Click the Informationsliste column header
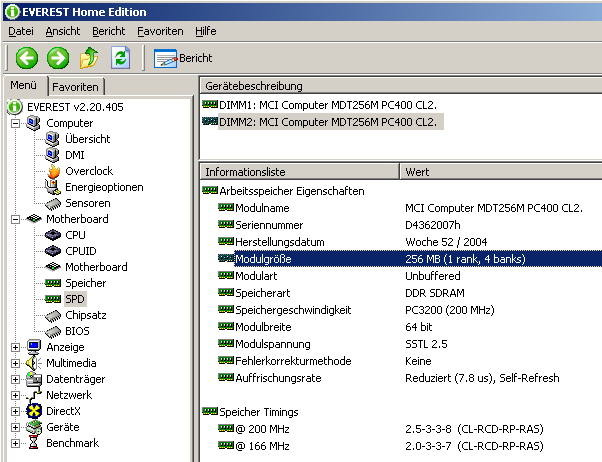Viewport: 602px width, 462px height. 300,172
